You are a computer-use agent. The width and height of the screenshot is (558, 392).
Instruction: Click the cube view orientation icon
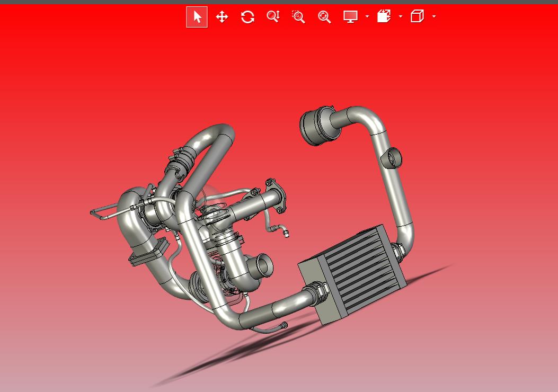click(x=417, y=16)
